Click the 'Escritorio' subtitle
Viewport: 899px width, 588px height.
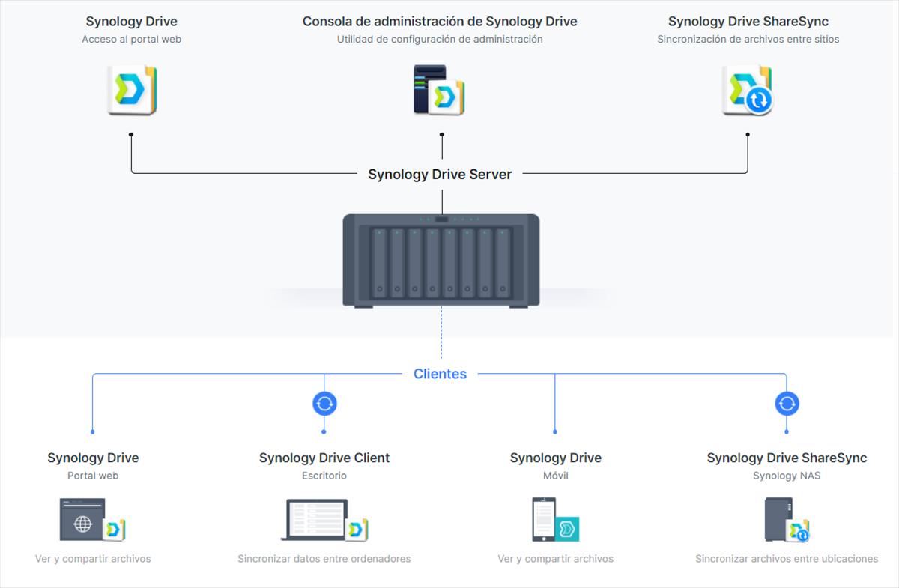[324, 476]
